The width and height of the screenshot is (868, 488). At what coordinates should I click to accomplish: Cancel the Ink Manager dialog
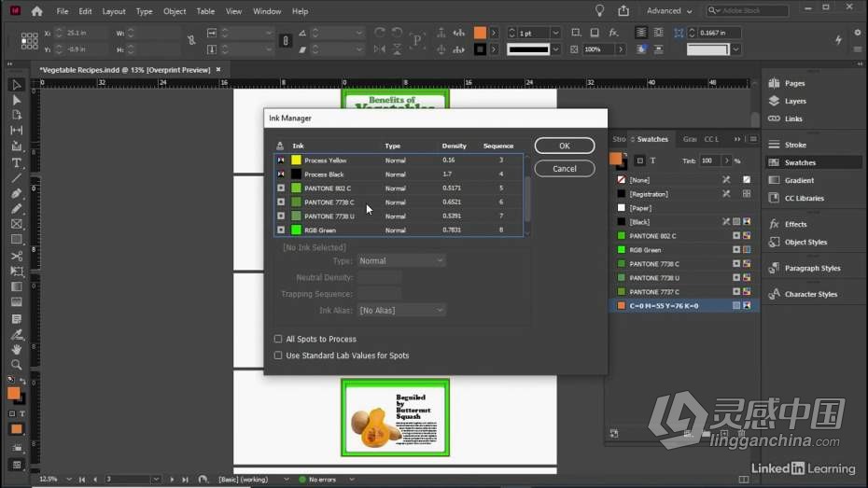[564, 169]
